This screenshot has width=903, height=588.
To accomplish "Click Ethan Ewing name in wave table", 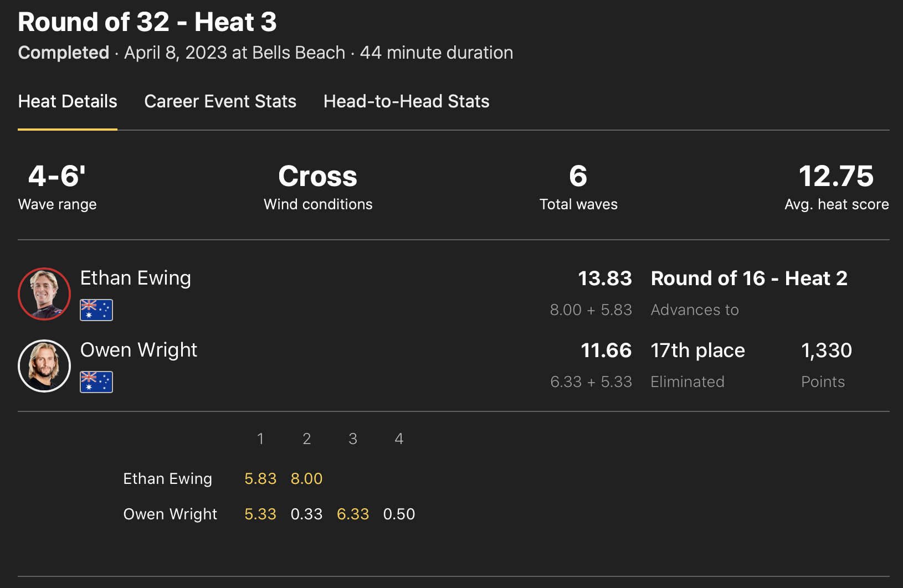I will (167, 478).
